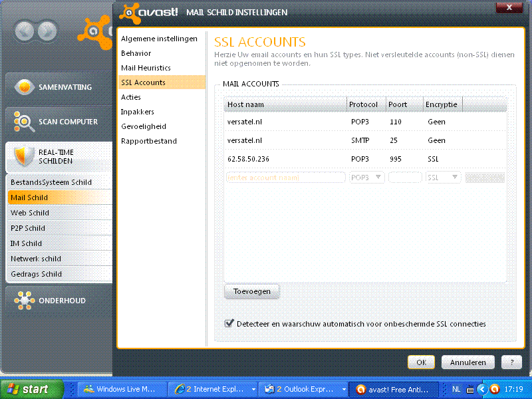Click the keyboard icon in system tray
This screenshot has height=399, width=532.
pos(470,390)
